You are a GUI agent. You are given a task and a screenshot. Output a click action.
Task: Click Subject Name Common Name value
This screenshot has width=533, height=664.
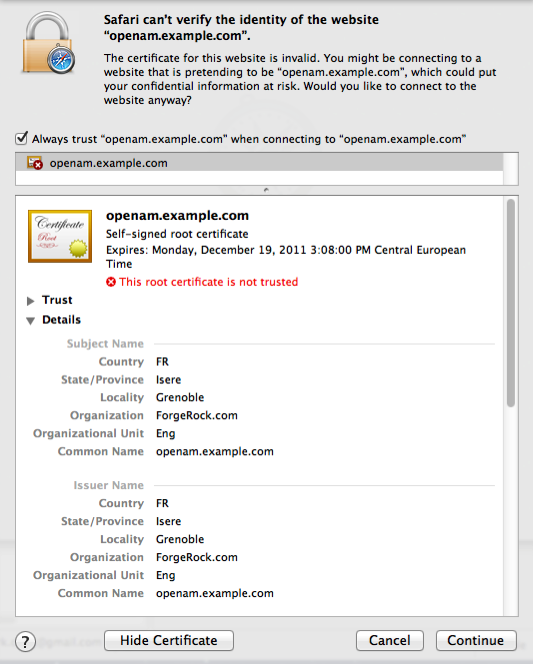coord(215,451)
